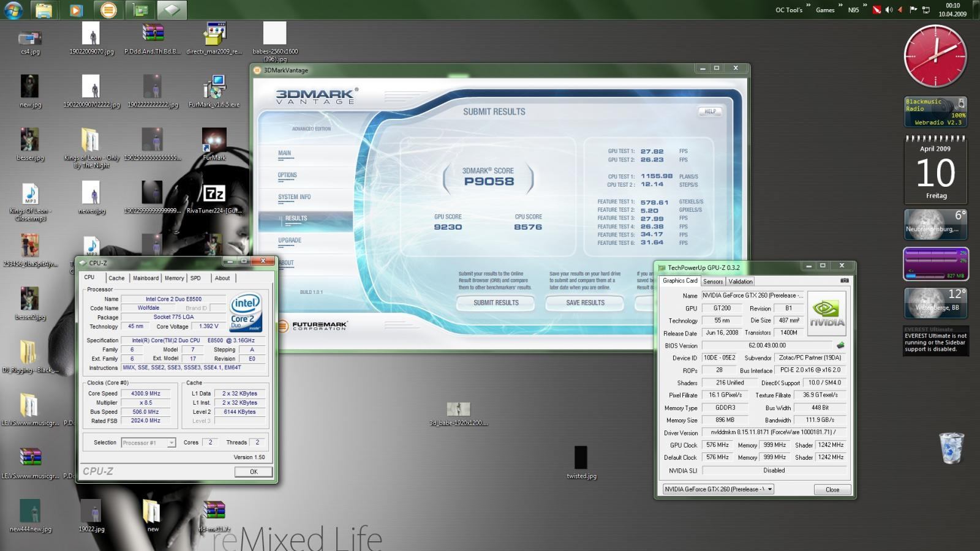Screen dimensions: 980x551
Task: Click the BIOS Version field in GPU-Z
Action: coord(767,345)
